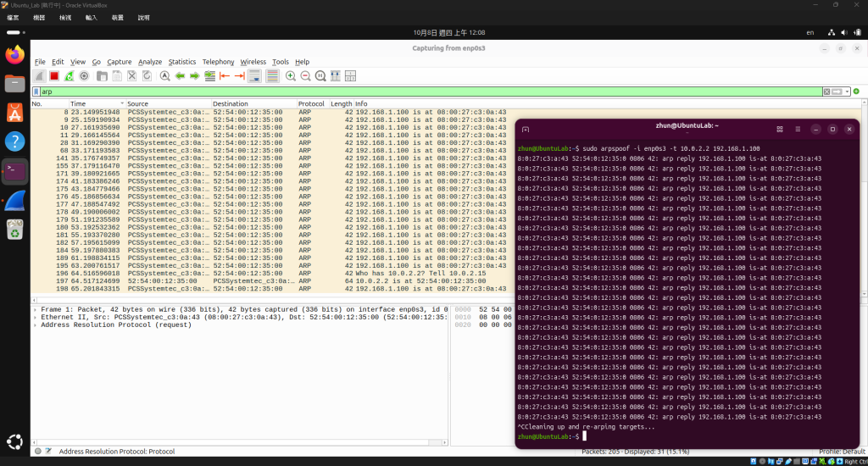This screenshot has height=466, width=868.
Task: Go forward in packet history
Action: pos(194,76)
